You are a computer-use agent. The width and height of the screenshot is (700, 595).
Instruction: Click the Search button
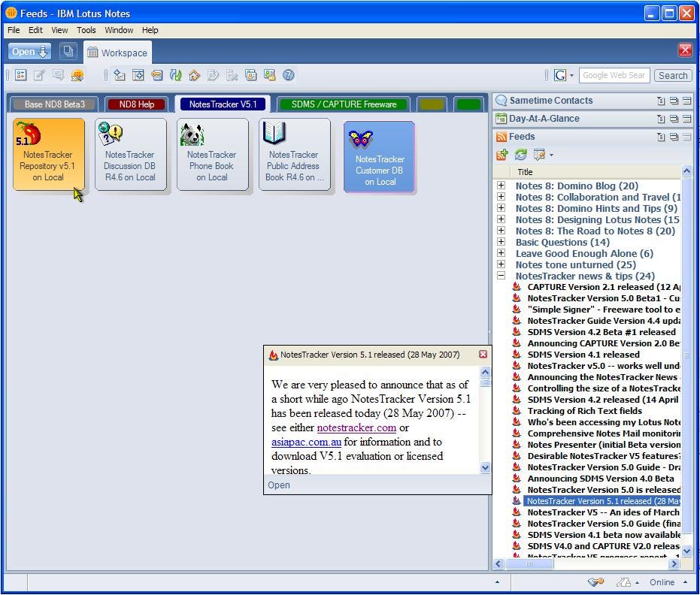(673, 75)
